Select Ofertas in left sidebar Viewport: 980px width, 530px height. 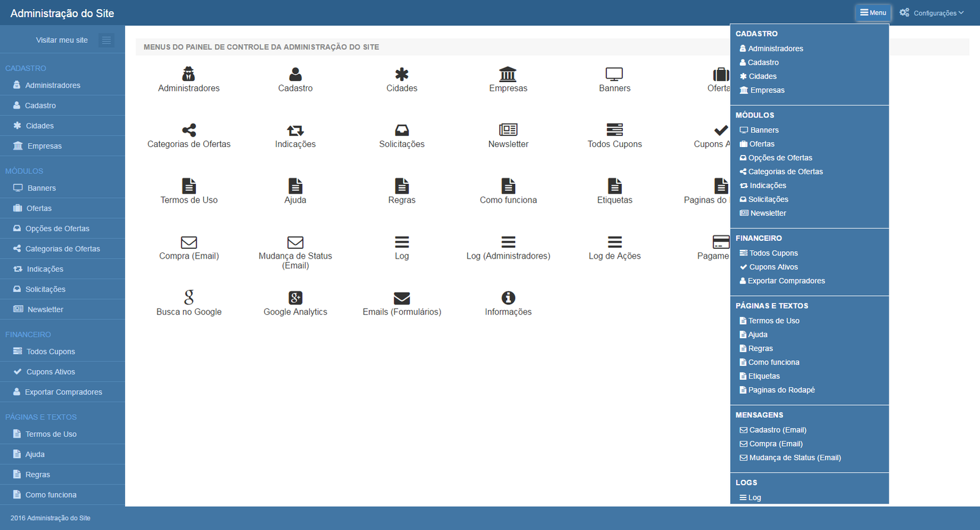point(62,208)
